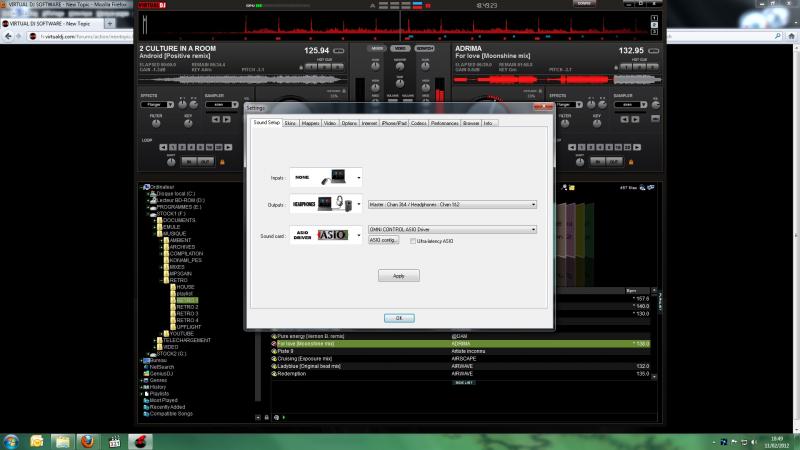Open the Mappers settings tab
The image size is (800, 450).
311,123
